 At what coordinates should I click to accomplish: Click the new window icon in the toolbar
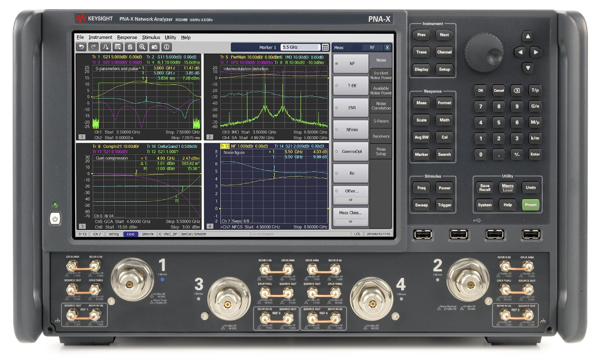(118, 47)
